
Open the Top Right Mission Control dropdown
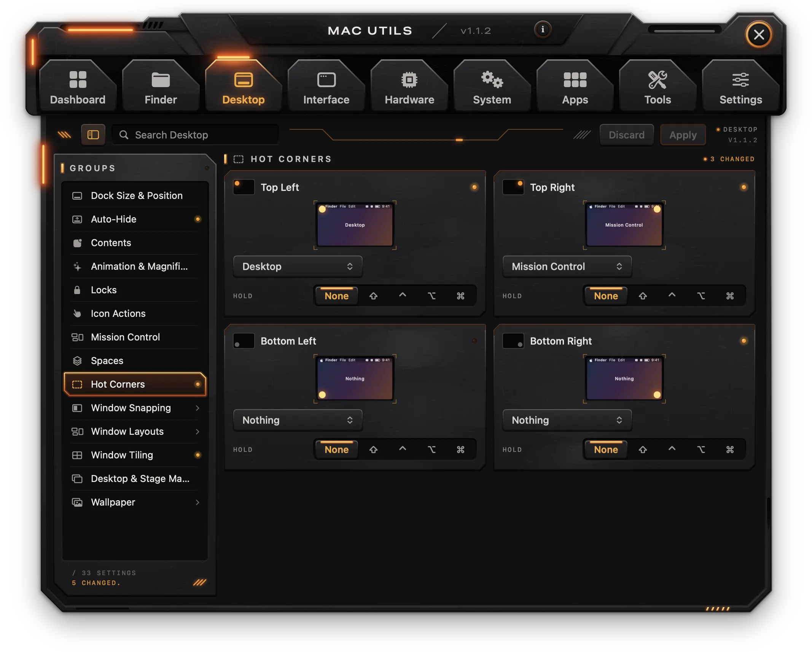tap(567, 266)
